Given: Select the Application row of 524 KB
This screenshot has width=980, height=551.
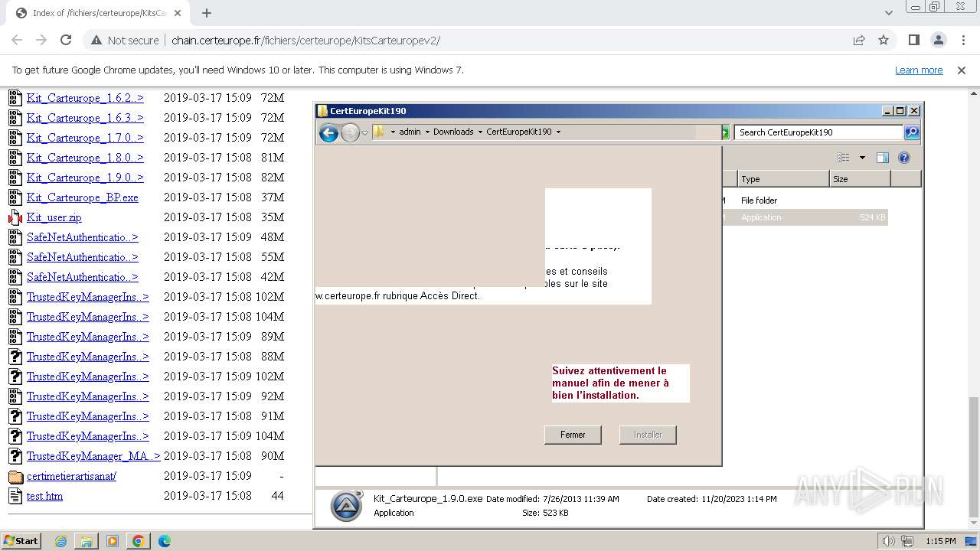Looking at the screenshot, I should click(x=805, y=217).
